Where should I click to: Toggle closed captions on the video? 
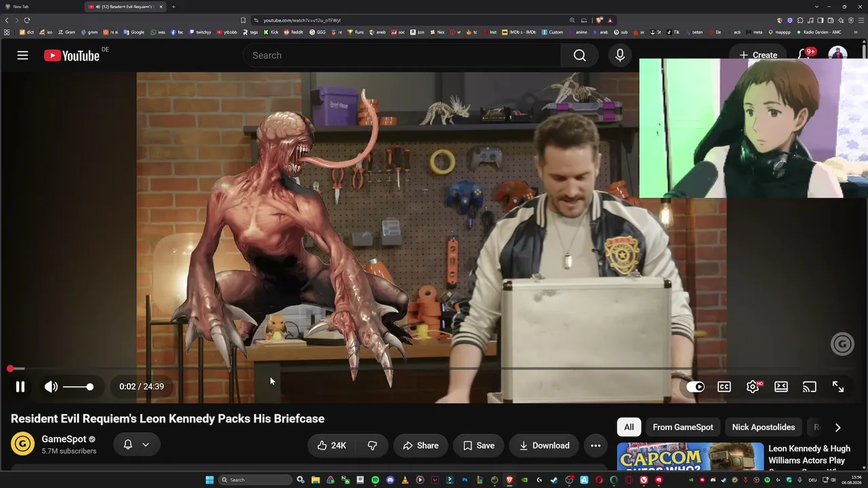724,386
